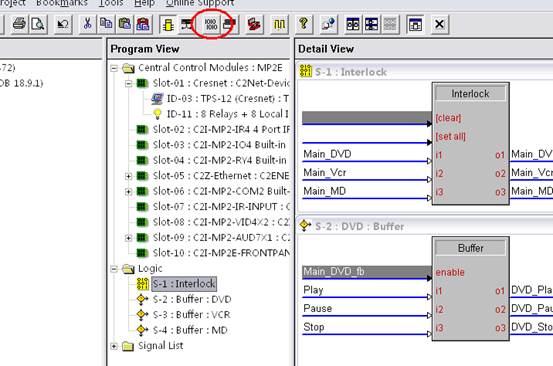This screenshot has height=366, width=553.
Task: Select the first window layout icon
Action: (353, 24)
